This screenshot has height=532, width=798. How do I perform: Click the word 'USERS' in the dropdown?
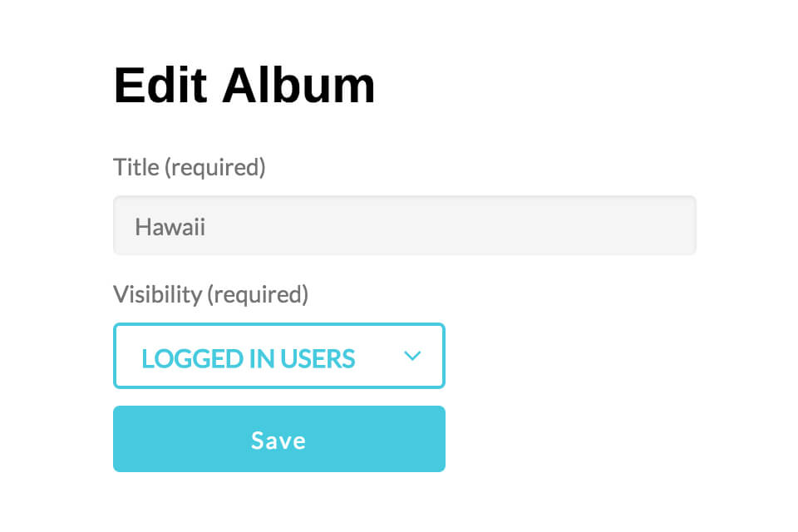pos(317,358)
